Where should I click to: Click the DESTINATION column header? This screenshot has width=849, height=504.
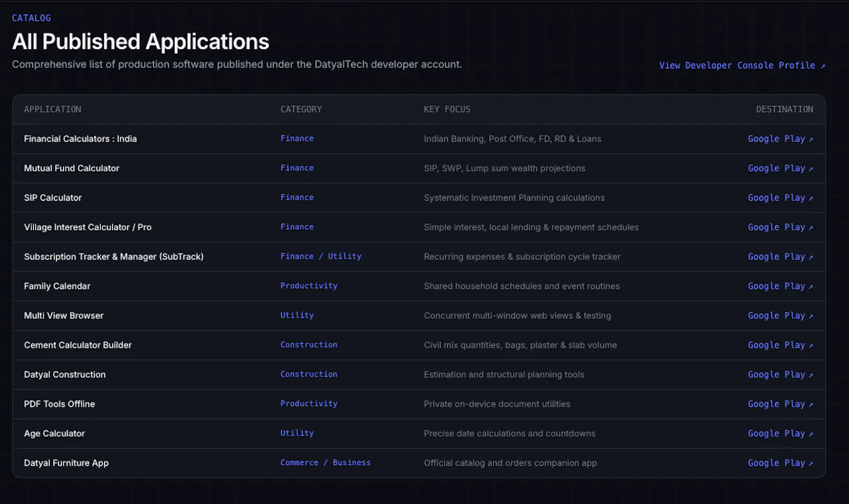(784, 109)
